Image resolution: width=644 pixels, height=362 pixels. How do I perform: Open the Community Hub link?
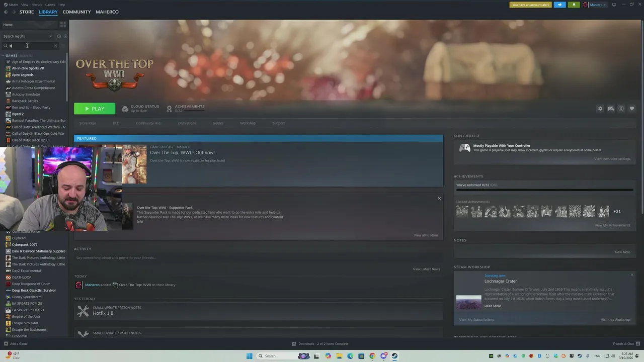click(x=148, y=123)
